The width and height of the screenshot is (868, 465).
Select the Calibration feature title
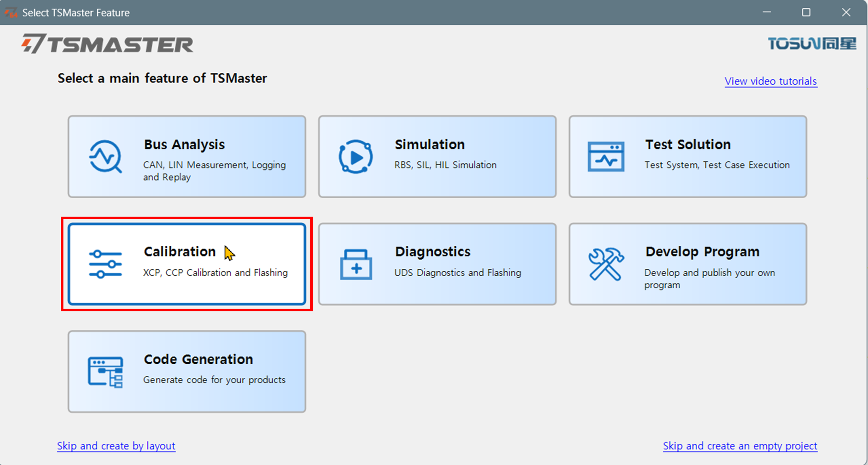pyautogui.click(x=180, y=252)
